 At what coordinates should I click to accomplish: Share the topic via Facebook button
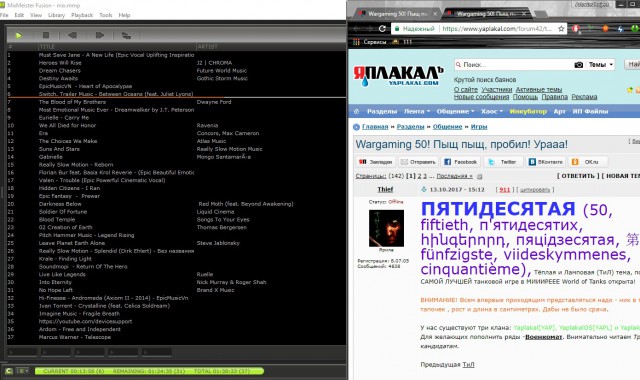[460, 162]
